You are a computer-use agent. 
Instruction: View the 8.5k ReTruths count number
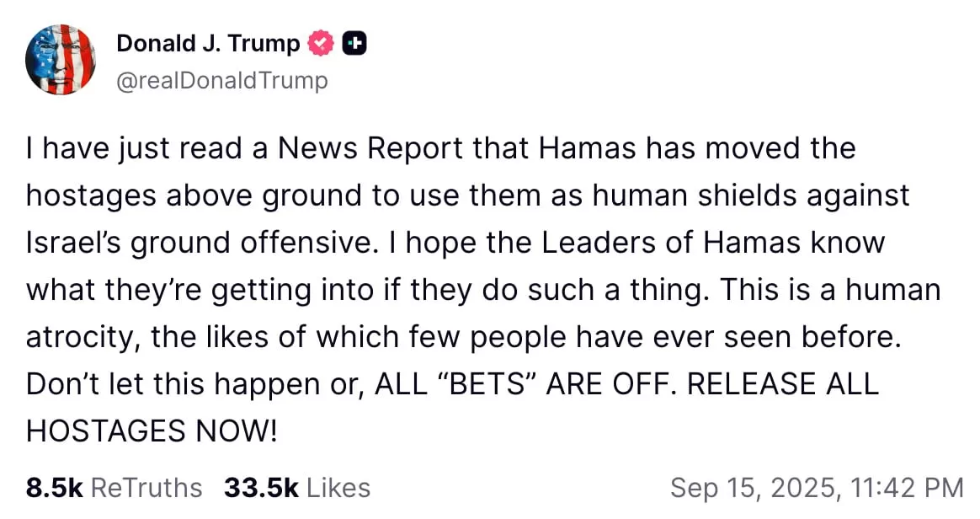click(55, 488)
